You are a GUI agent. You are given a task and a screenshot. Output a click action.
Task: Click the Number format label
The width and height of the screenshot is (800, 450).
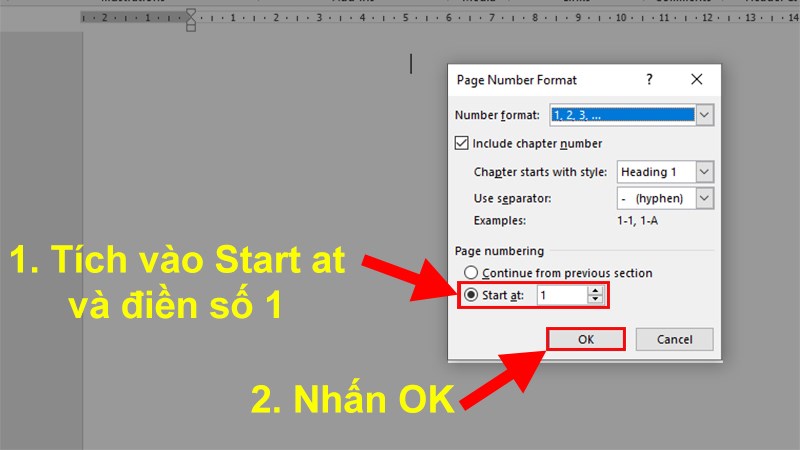click(497, 115)
